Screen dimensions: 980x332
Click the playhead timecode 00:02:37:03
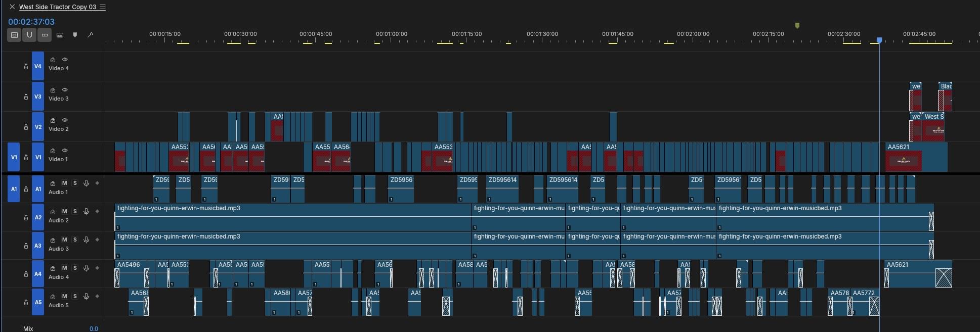coord(31,22)
